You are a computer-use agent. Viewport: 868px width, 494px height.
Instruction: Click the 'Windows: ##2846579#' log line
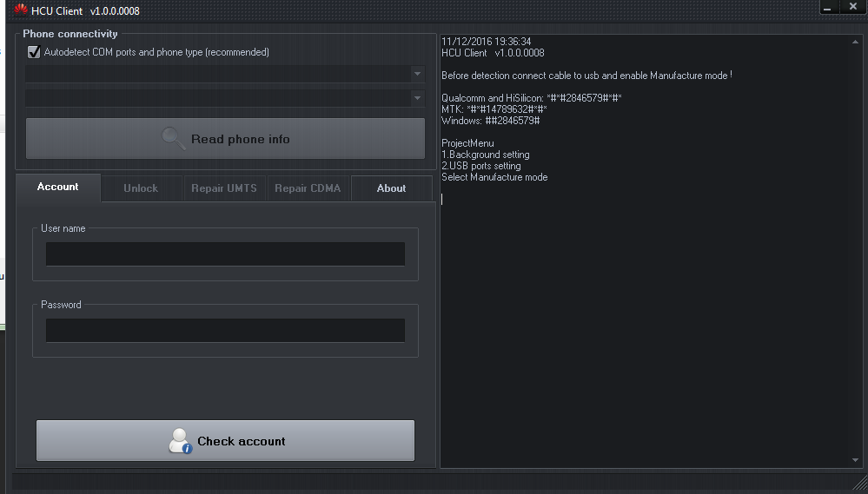point(490,121)
